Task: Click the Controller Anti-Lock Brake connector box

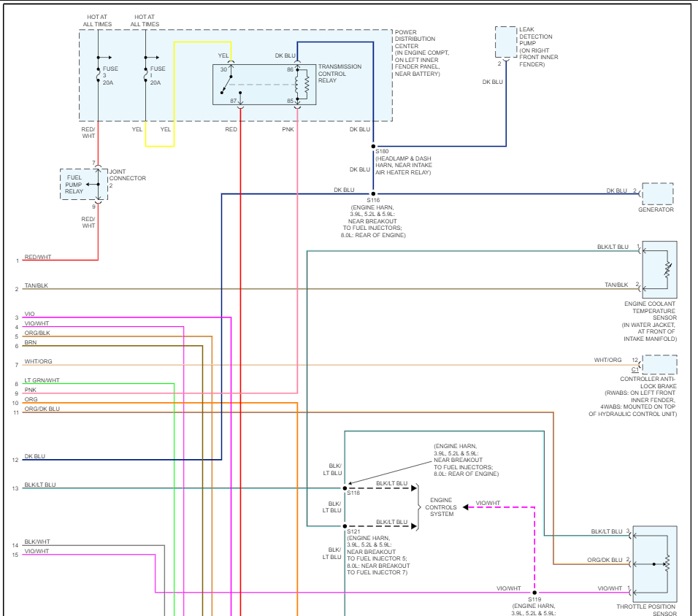Action: [659, 365]
